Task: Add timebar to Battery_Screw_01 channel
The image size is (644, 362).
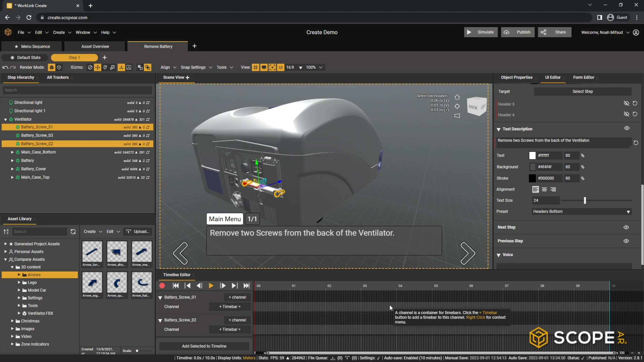Action: pyautogui.click(x=230, y=307)
